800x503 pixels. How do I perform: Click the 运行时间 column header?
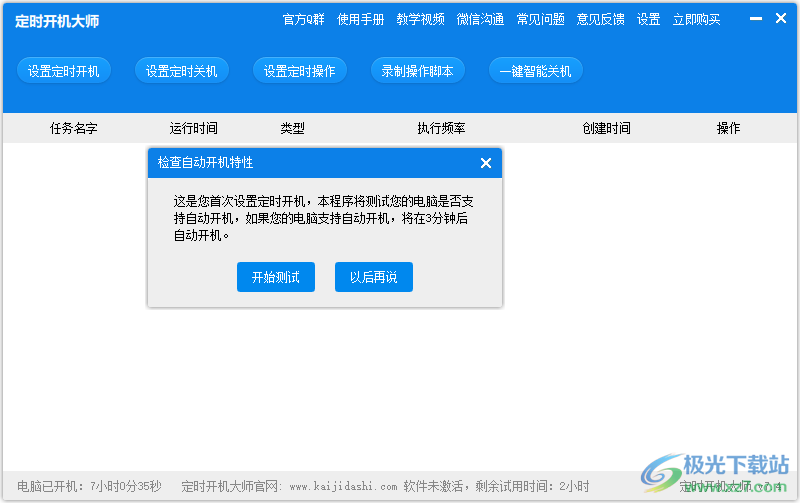(193, 128)
